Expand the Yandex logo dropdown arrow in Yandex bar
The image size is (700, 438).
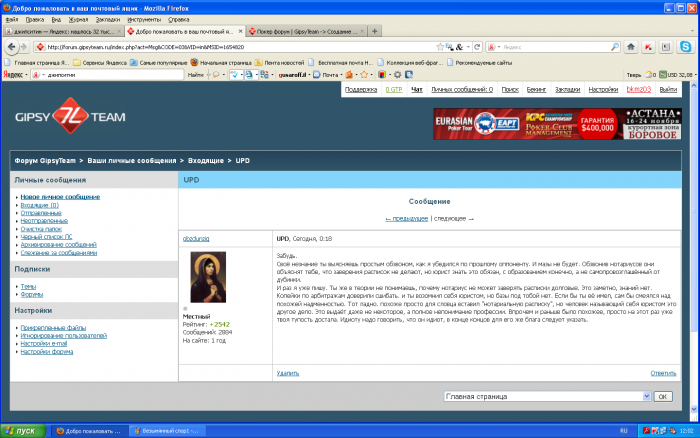[x=26, y=75]
